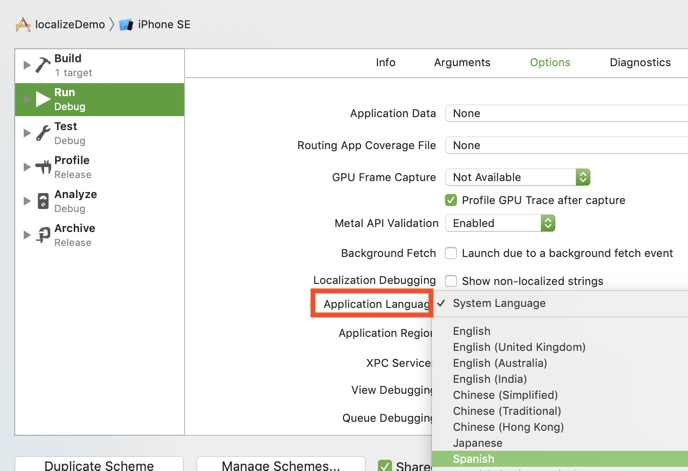Expand the Build disclosure triangle
The width and height of the screenshot is (688, 471).
tap(27, 65)
